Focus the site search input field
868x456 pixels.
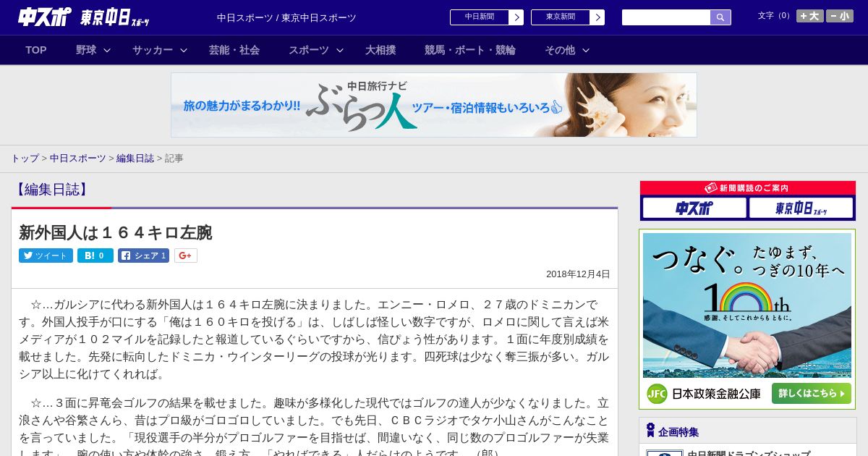click(x=666, y=17)
